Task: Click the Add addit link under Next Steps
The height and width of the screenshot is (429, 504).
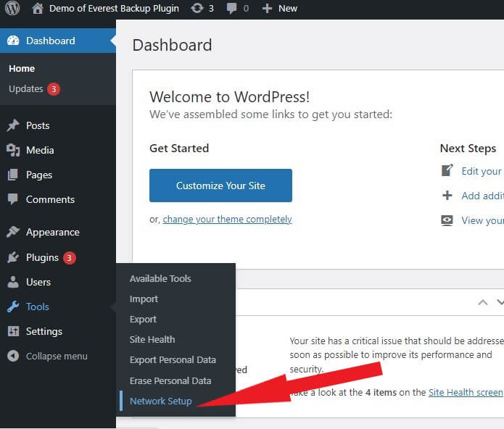Action: (x=482, y=196)
